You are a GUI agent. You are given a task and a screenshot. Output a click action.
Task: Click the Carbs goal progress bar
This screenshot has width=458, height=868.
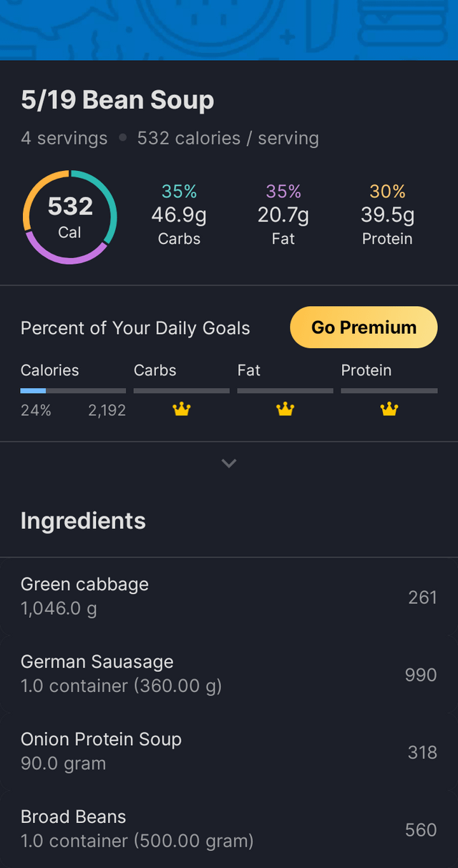182,391
